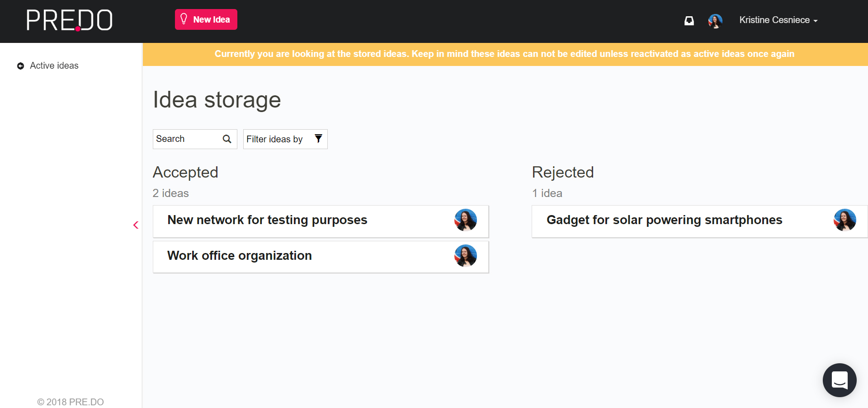Click the New Idea button
This screenshot has width=868, height=408.
pos(206,19)
